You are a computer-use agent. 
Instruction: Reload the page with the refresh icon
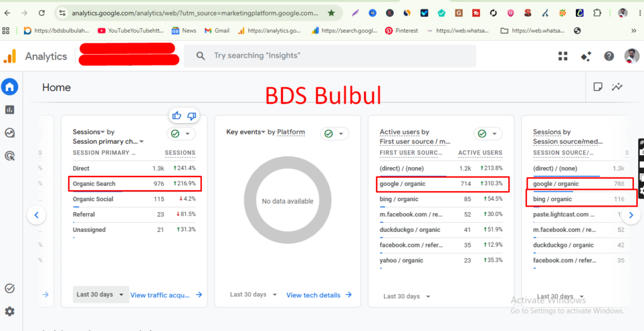click(x=42, y=13)
